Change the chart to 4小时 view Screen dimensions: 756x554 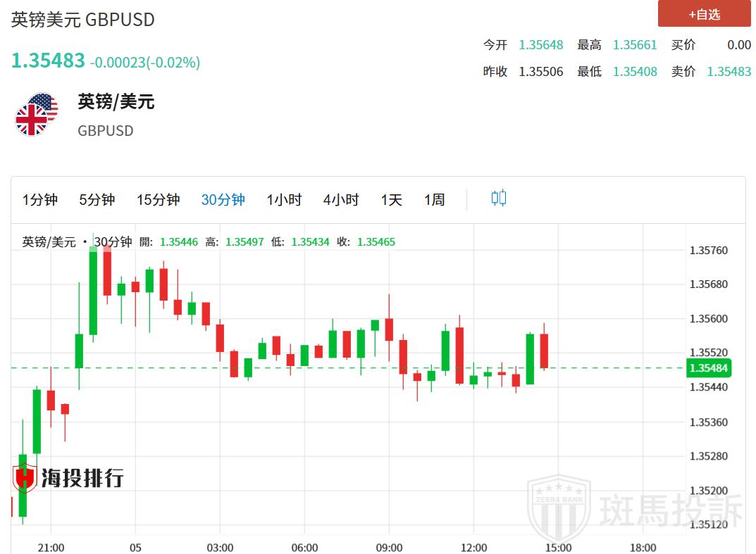click(341, 200)
